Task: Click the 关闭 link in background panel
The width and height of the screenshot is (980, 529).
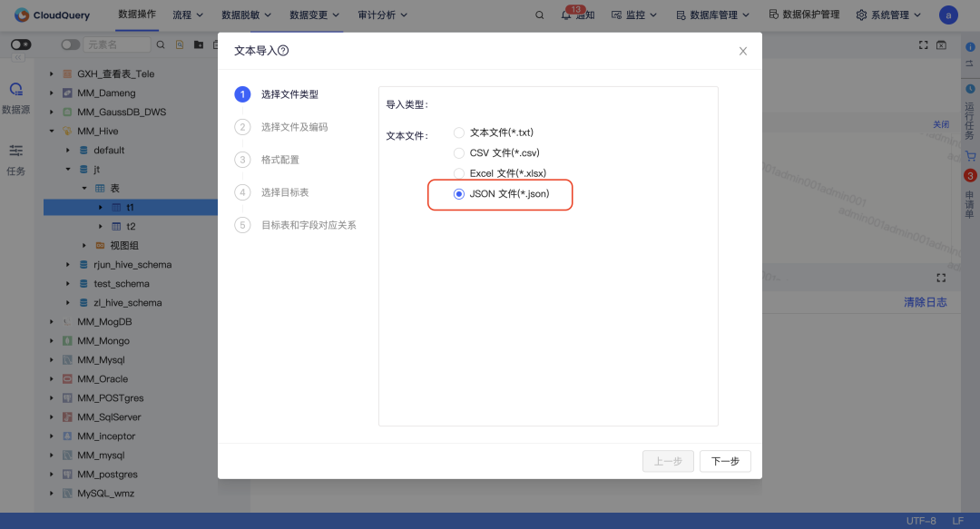Action: (941, 124)
